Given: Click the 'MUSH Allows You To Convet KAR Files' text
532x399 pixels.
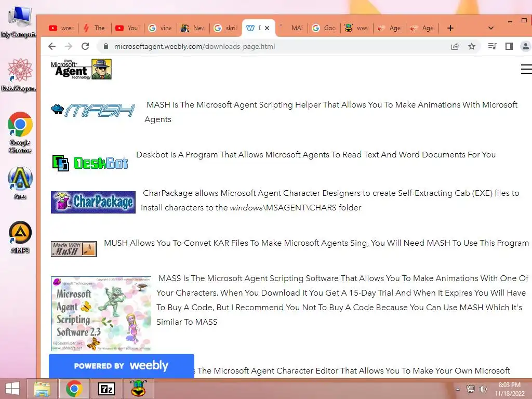Looking at the screenshot, I should pyautogui.click(x=316, y=243).
